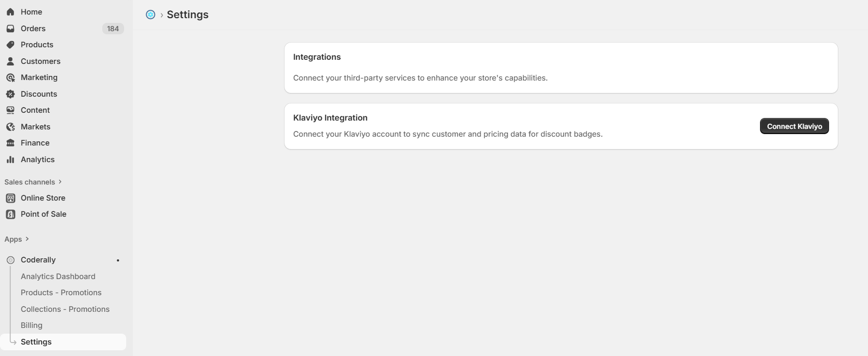The height and width of the screenshot is (356, 868).
Task: Open Products - Promotions settings
Action: point(61,293)
